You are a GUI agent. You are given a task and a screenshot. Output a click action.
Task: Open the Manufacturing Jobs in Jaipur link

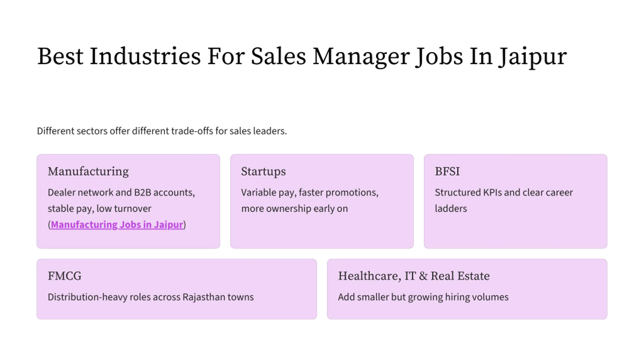(117, 224)
